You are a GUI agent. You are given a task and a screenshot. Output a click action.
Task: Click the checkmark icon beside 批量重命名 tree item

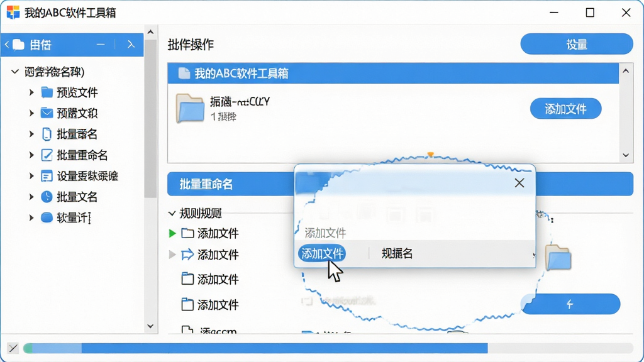[x=47, y=155]
